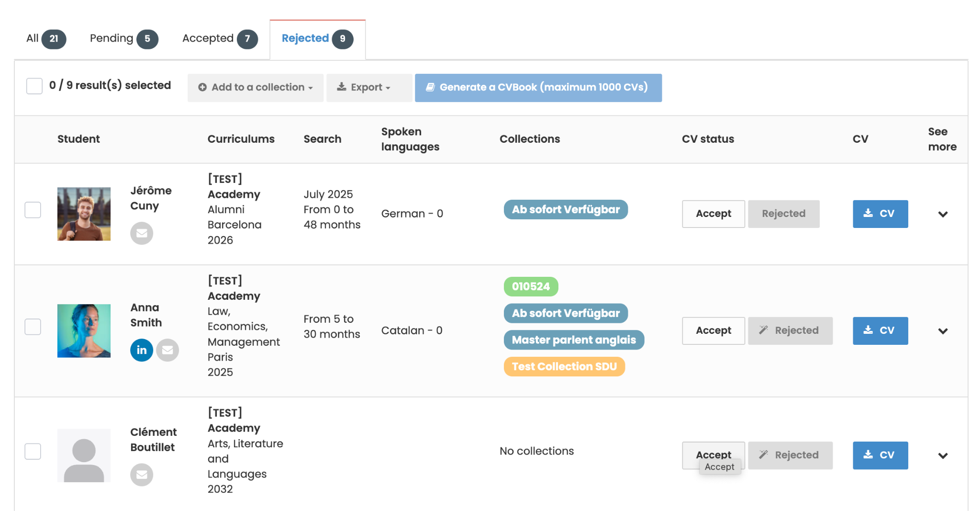Click Anna Smith's email envelope icon

click(x=167, y=350)
